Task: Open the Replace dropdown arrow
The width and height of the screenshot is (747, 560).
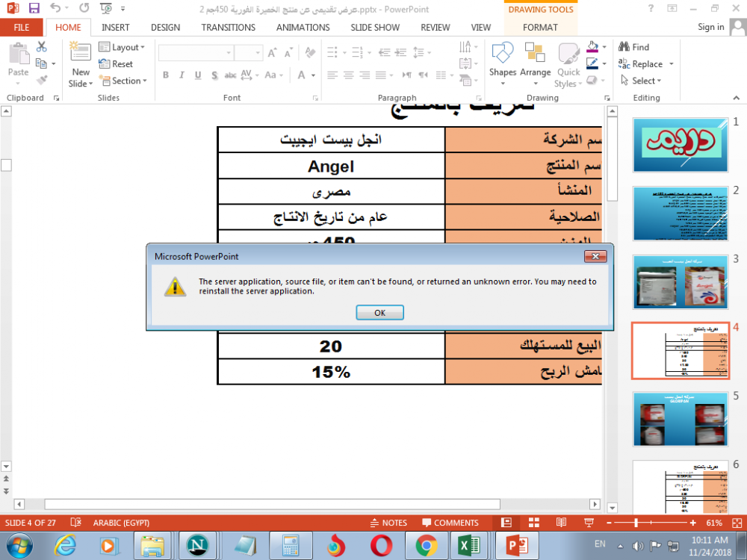Action: pos(672,63)
